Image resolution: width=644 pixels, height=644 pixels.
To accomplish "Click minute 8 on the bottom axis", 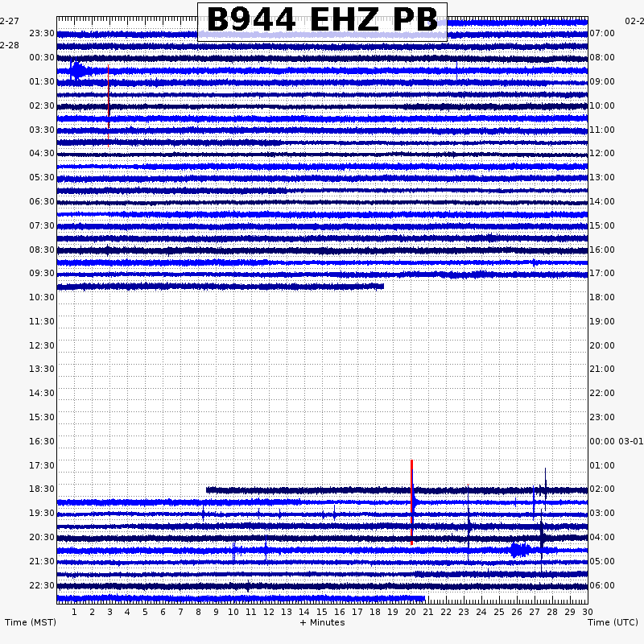I will (198, 613).
